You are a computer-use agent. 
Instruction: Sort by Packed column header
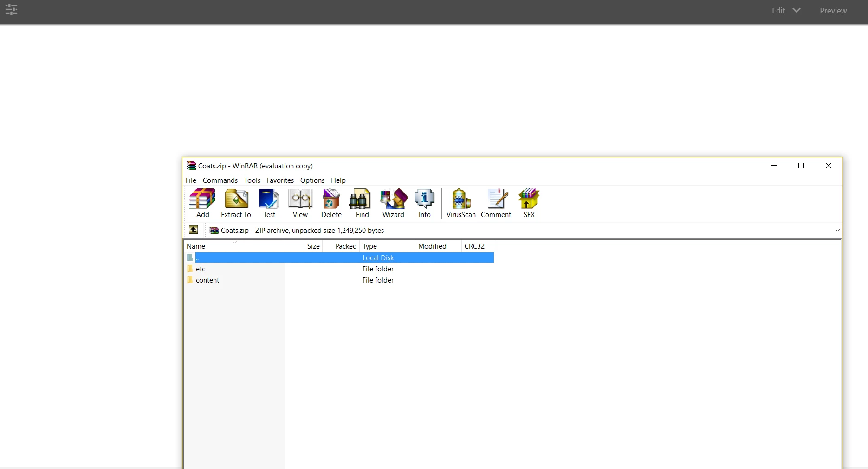coord(341,246)
